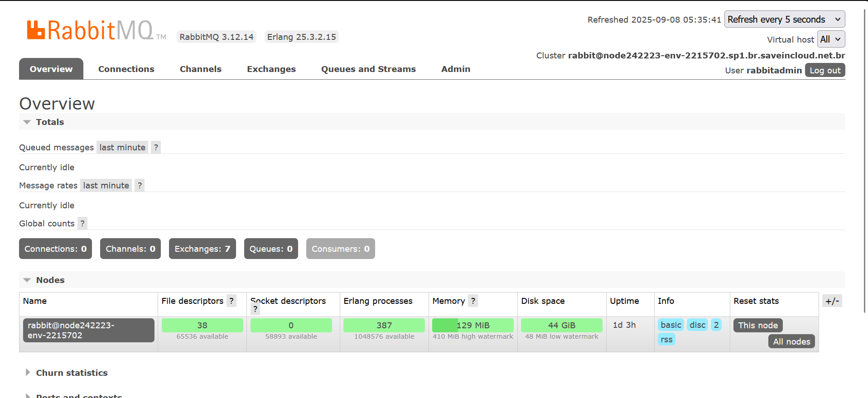
Task: Click the Log out button
Action: pos(825,70)
